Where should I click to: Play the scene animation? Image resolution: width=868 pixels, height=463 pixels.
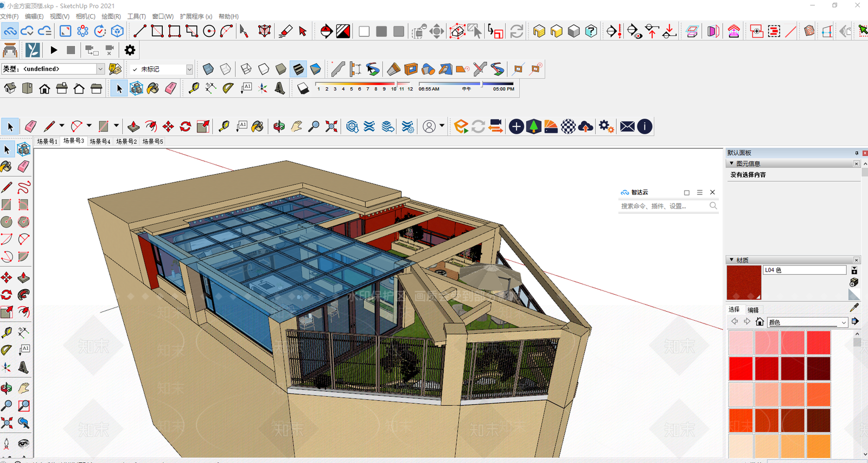(54, 50)
